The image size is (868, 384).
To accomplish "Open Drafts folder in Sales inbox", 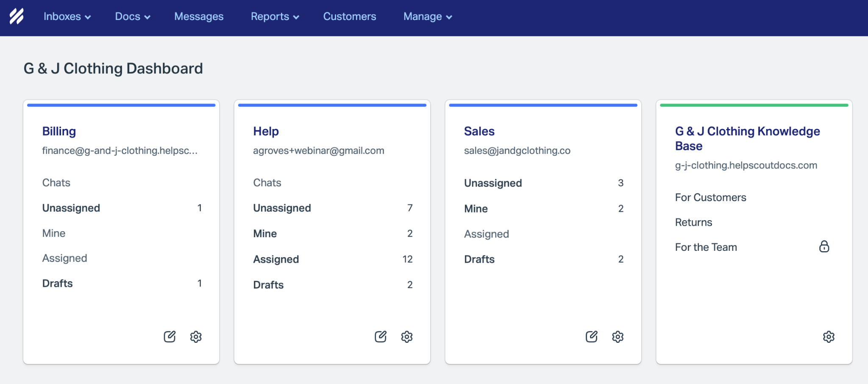I will pyautogui.click(x=544, y=259).
